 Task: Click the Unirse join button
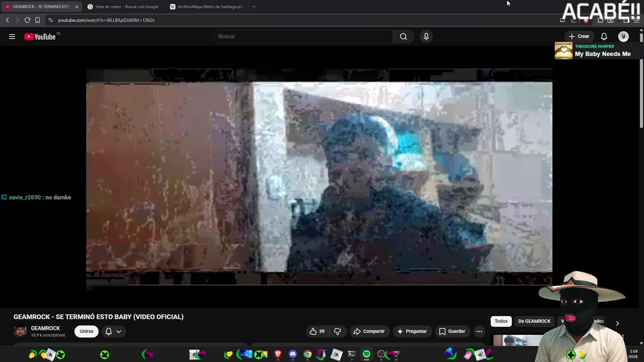tap(87, 331)
